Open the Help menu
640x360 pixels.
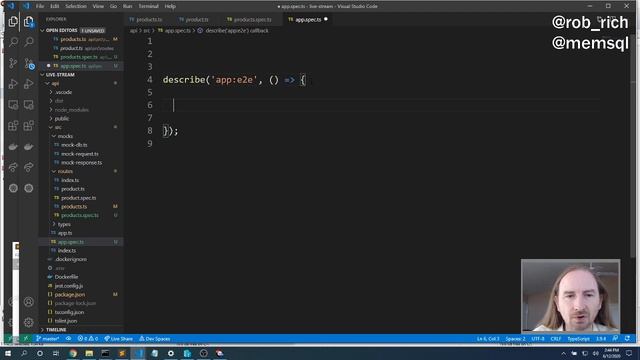point(170,6)
